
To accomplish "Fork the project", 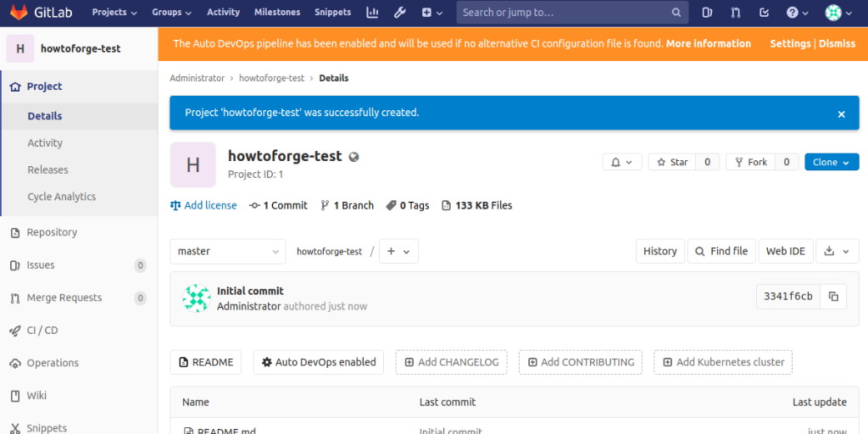I will pyautogui.click(x=751, y=162).
